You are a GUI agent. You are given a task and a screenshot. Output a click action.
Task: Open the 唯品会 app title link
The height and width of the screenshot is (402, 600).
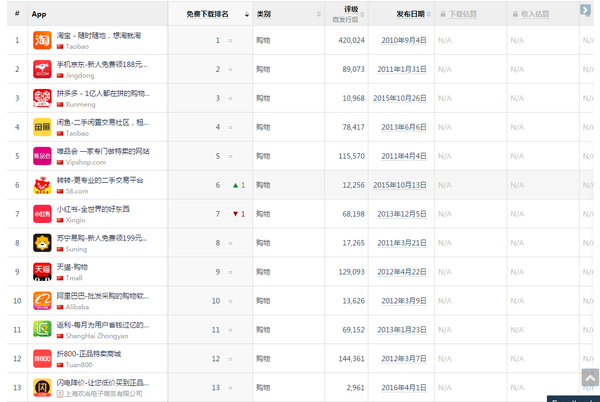pyautogui.click(x=103, y=151)
